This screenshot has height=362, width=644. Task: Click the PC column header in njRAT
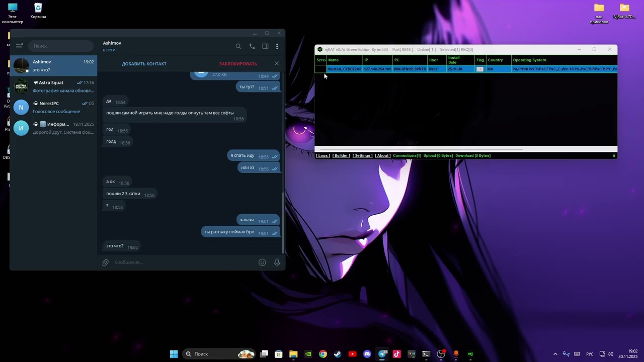410,60
